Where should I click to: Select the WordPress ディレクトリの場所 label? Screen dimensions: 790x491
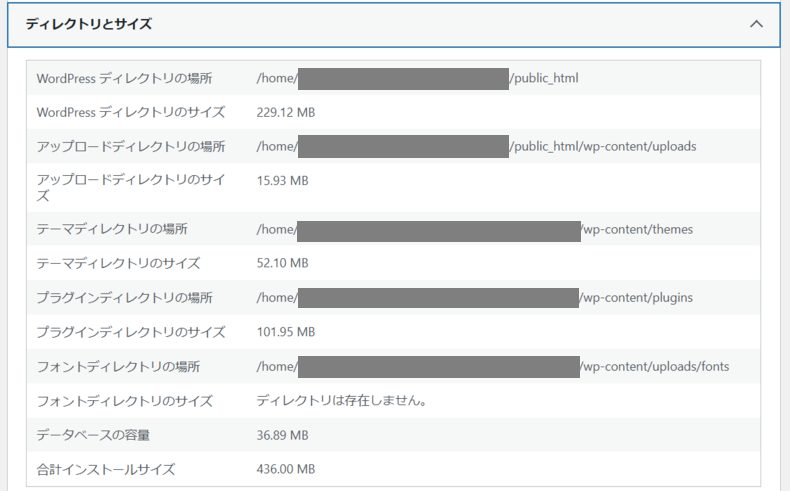pos(124,79)
